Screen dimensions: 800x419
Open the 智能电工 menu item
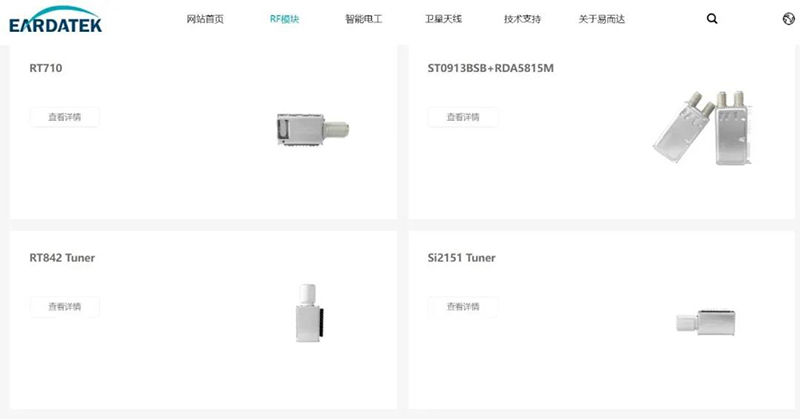(363, 19)
